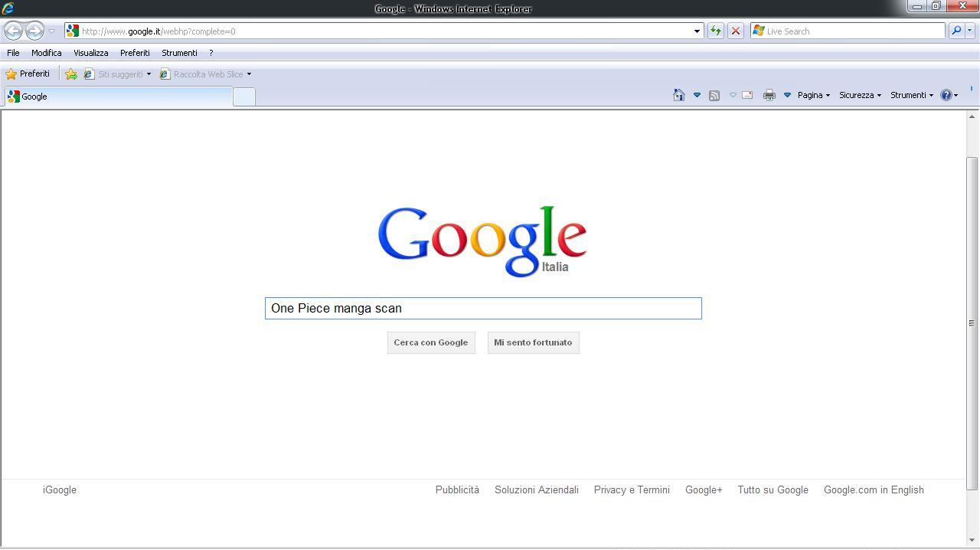Open the Tutto su Google link

click(773, 489)
